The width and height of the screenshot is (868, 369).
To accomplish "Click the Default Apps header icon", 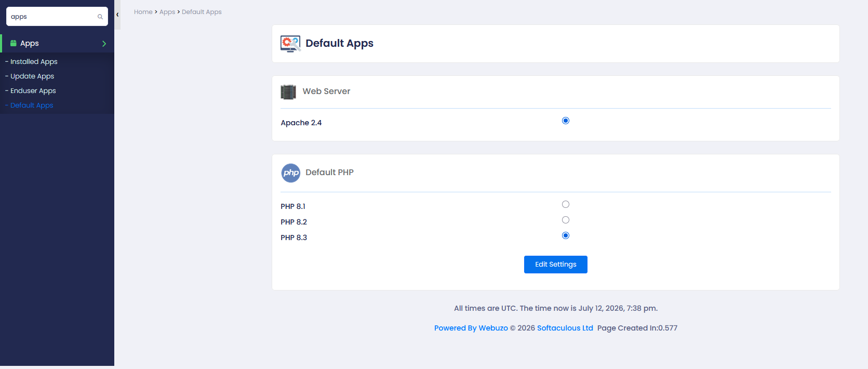I will [290, 44].
